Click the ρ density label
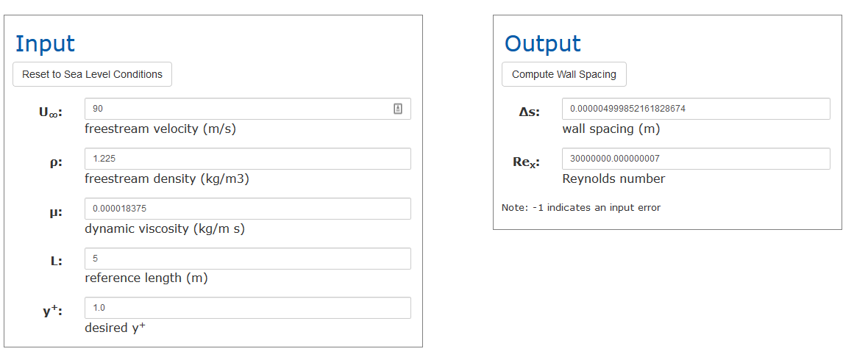The height and width of the screenshot is (357, 868). click(56, 162)
